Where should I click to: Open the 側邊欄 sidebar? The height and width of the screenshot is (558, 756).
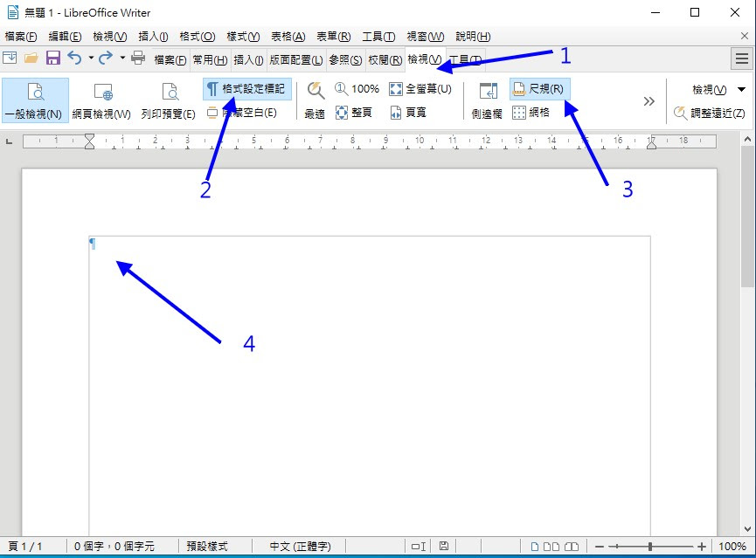[487, 100]
